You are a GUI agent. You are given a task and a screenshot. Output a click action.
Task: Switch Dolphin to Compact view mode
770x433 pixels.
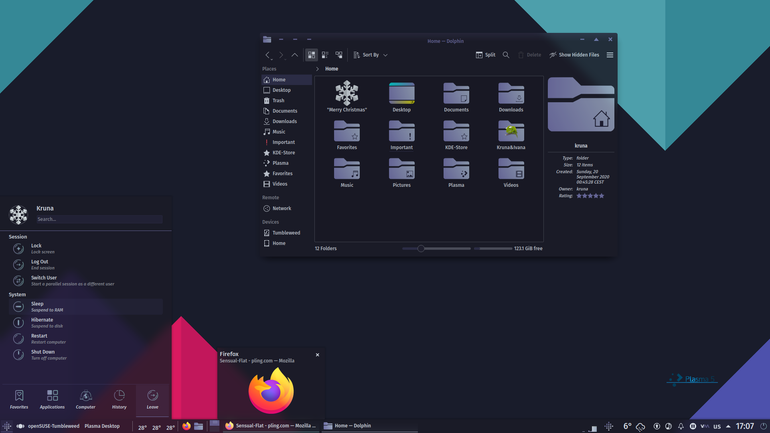click(325, 55)
